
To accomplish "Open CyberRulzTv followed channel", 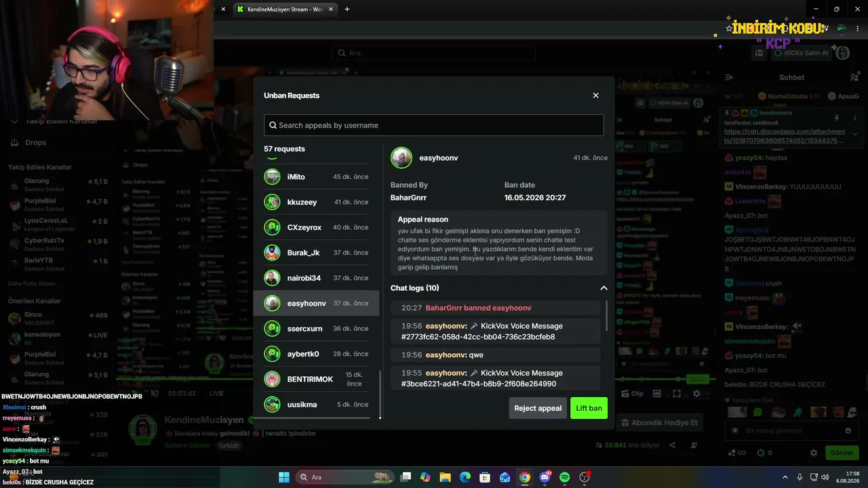I will coord(58,245).
